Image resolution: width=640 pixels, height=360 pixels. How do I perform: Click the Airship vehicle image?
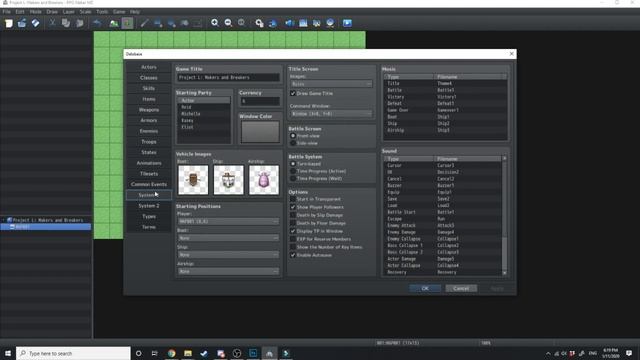(264, 180)
